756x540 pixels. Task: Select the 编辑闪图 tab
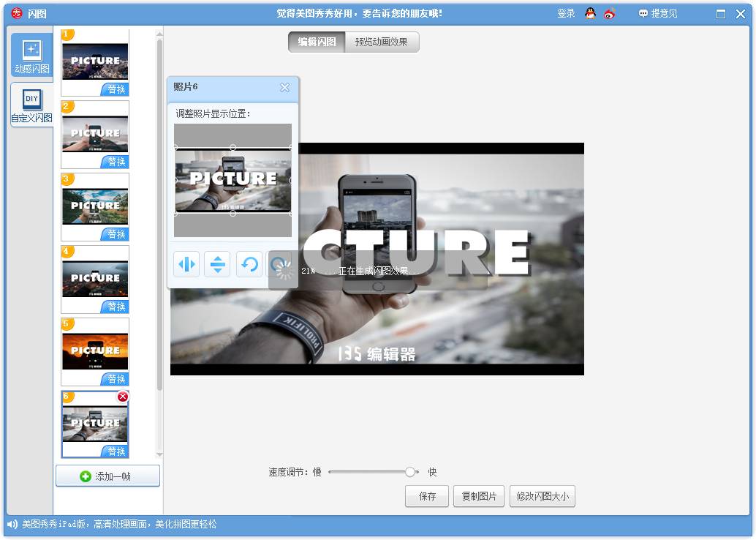(x=317, y=42)
